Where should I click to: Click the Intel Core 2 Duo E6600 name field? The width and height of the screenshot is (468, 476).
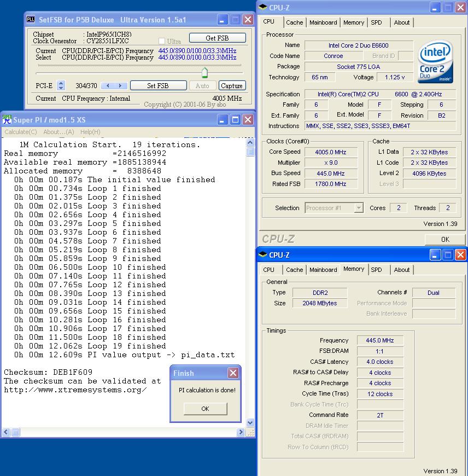pos(359,45)
